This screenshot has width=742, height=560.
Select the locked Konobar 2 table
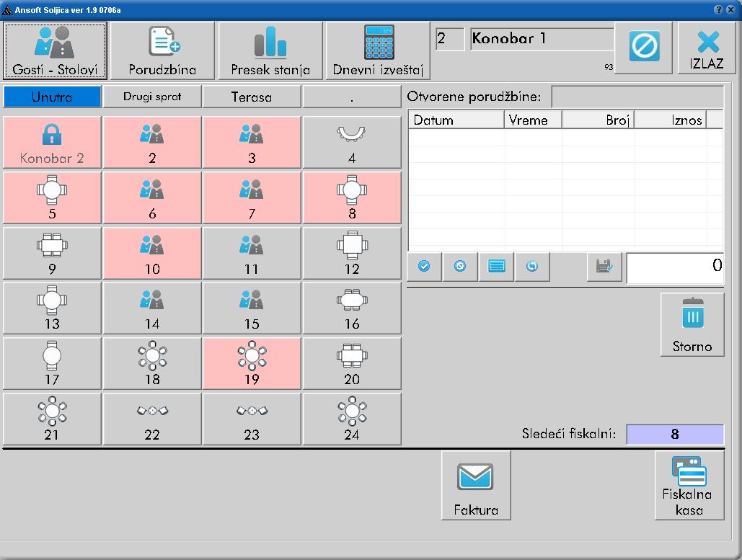coord(52,143)
